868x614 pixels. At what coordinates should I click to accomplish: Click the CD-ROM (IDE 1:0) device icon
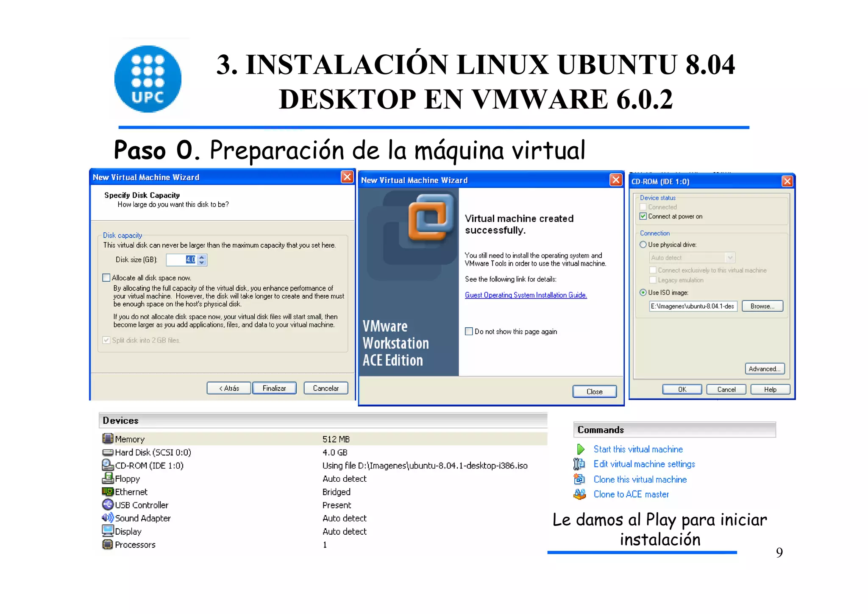tap(108, 465)
